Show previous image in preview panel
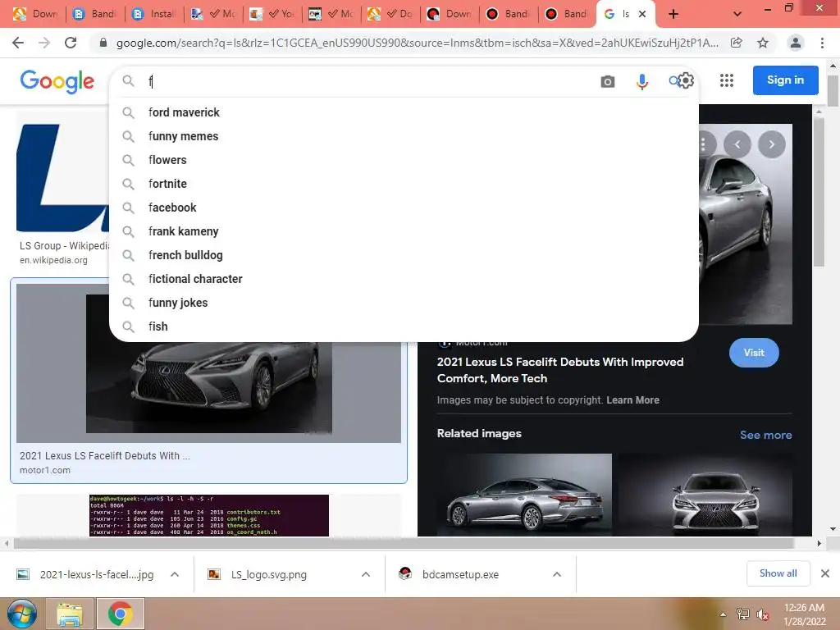This screenshot has width=840, height=630. click(x=737, y=144)
